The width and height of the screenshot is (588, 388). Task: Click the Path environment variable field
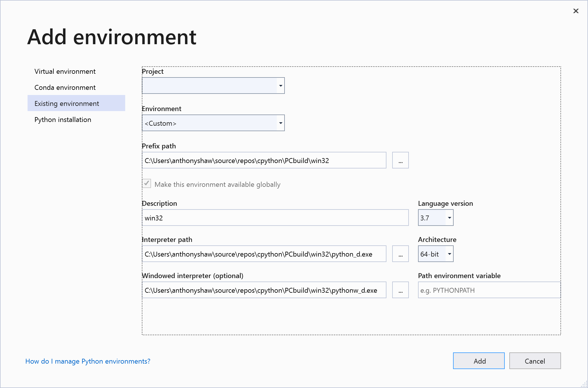488,290
